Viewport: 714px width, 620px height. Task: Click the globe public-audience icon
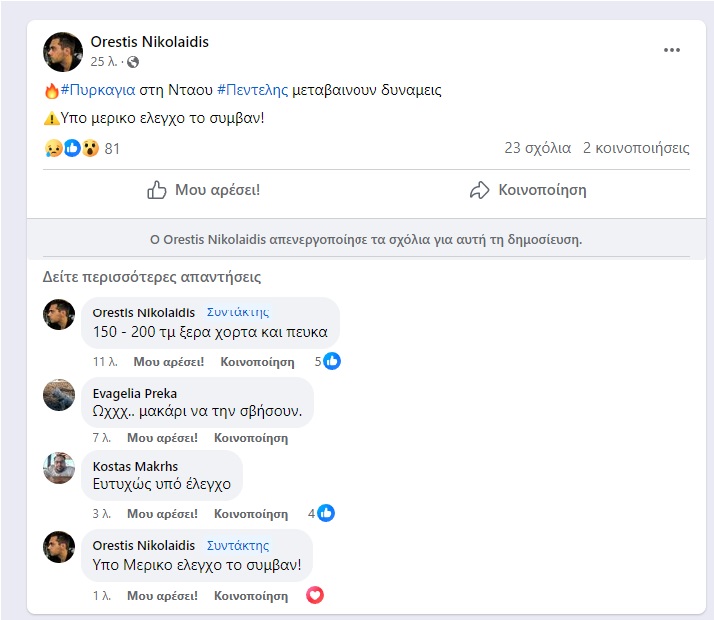(133, 62)
